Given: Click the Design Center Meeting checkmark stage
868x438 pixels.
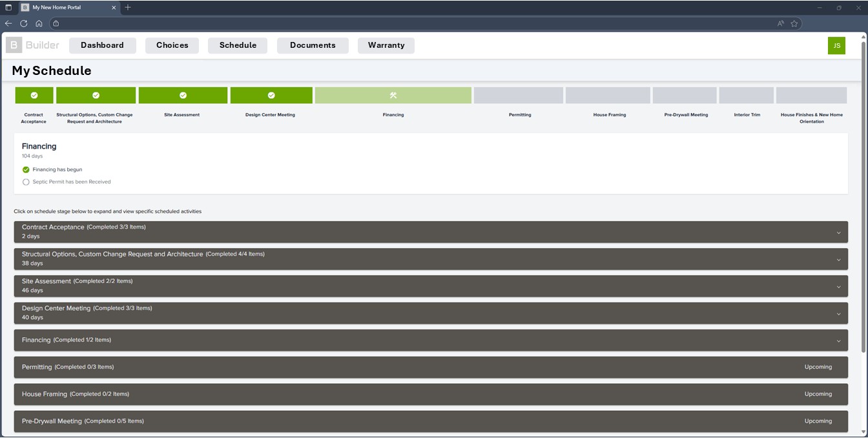Looking at the screenshot, I should [271, 96].
